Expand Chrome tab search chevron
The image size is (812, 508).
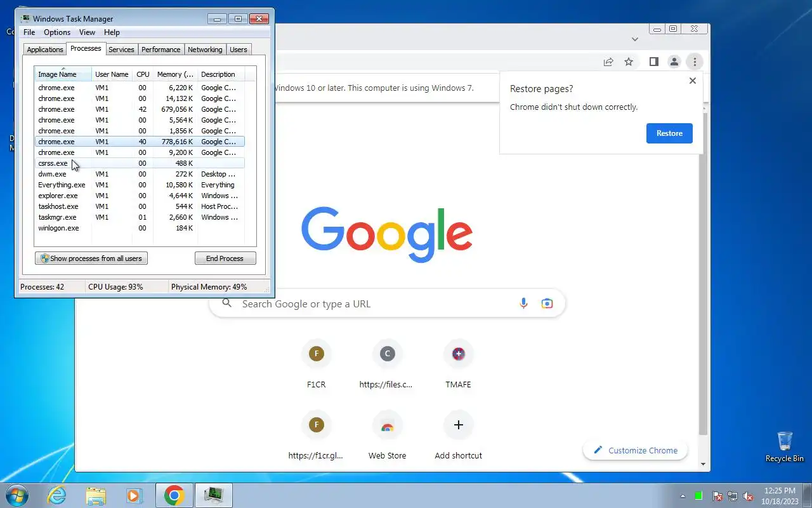coord(634,39)
